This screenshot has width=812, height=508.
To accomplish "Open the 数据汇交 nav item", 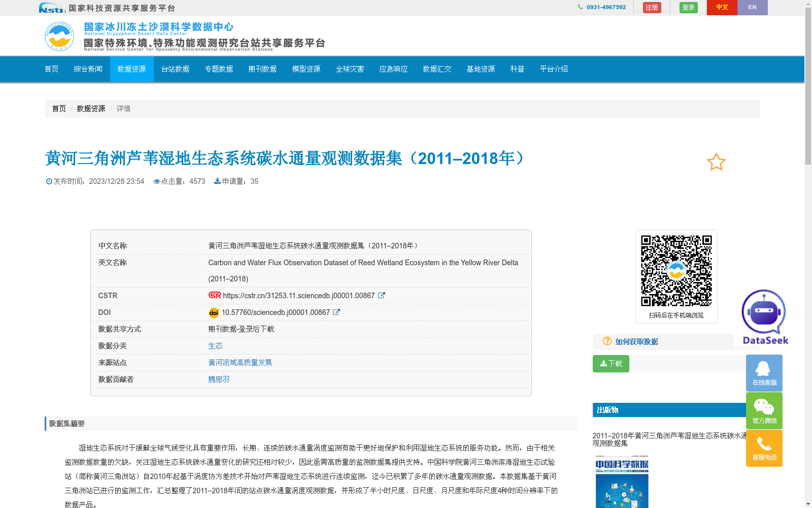I will pyautogui.click(x=437, y=69).
